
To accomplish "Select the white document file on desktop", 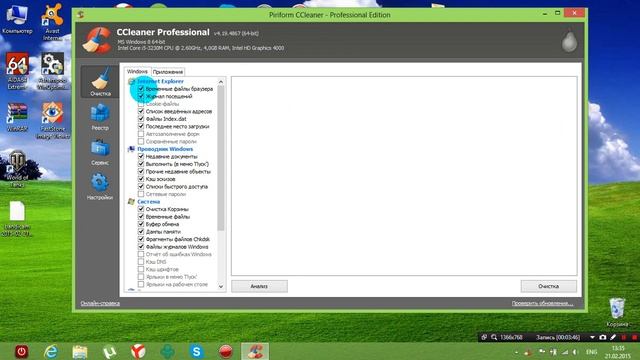I will click(x=17, y=219).
